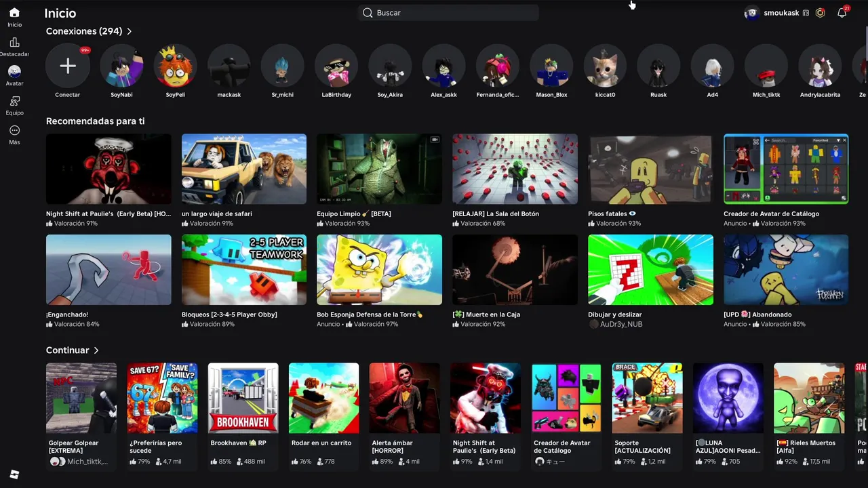Open mackask friend avatar
The image size is (868, 488).
pyautogui.click(x=229, y=66)
